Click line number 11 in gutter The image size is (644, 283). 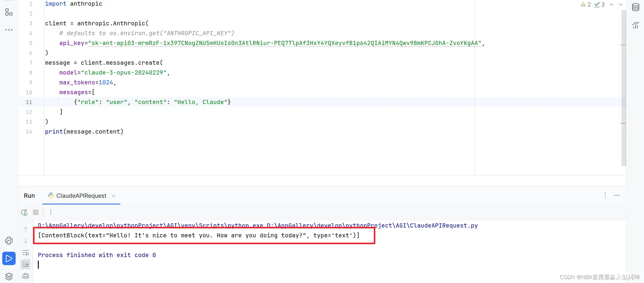pyautogui.click(x=29, y=102)
